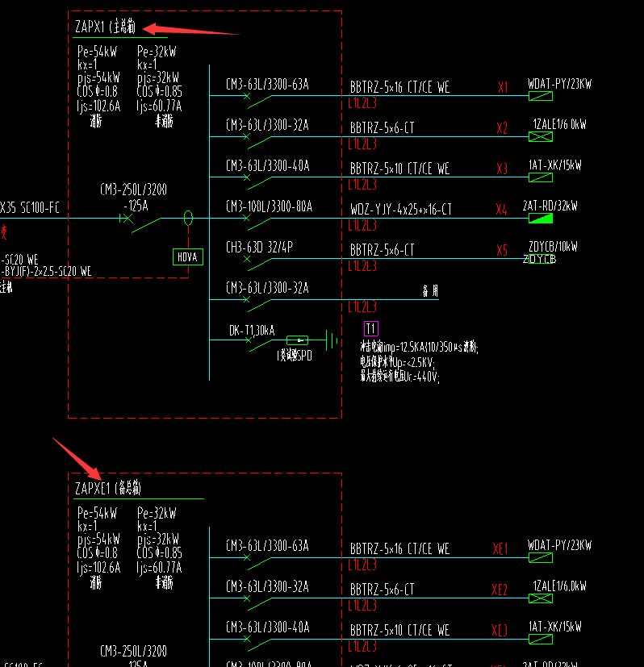
Task: Select the breaker switch symbol on circuit XE1
Action: 258,562
